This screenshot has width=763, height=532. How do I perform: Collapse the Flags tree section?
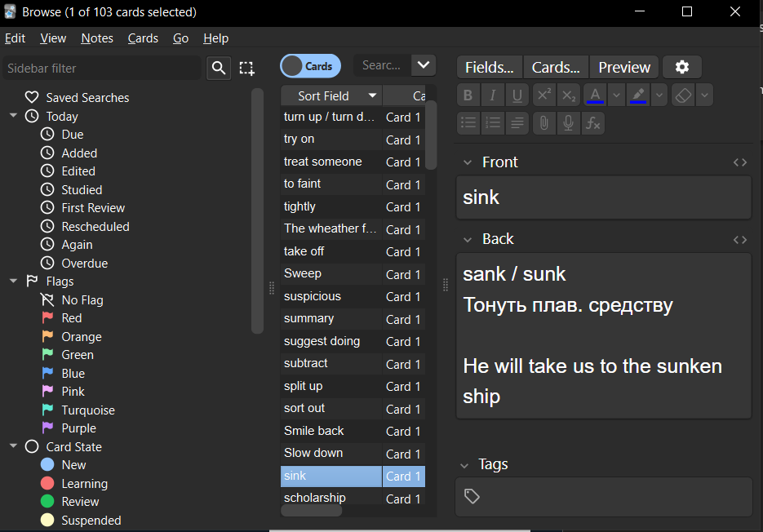point(13,282)
